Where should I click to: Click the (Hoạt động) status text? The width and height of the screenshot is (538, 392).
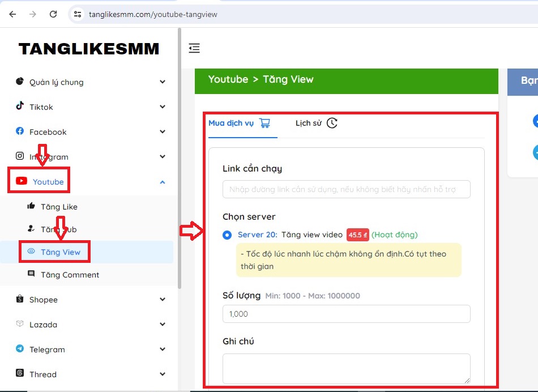[395, 235]
